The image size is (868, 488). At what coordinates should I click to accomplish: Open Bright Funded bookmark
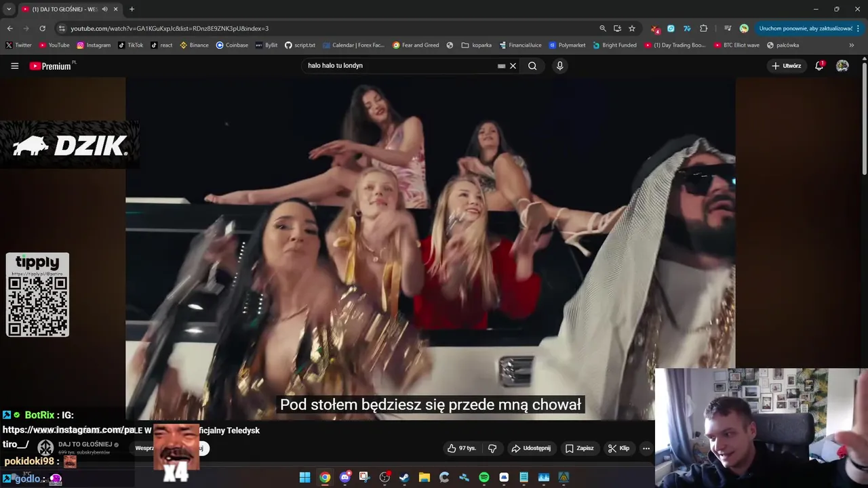[x=614, y=45]
